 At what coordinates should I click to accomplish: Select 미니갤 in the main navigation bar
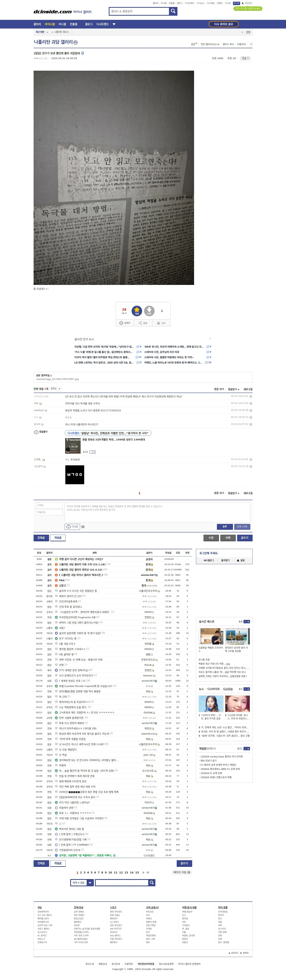click(x=62, y=24)
